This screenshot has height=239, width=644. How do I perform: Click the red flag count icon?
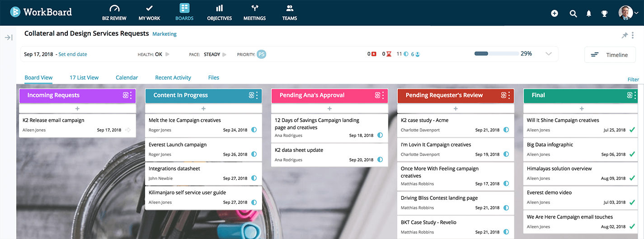pos(374,54)
